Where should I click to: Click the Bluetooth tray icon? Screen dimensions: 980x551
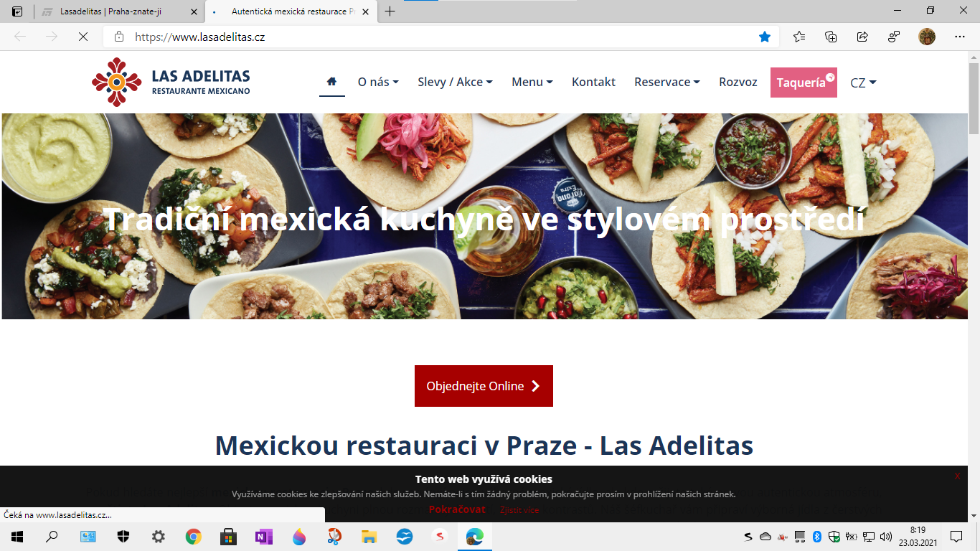816,536
